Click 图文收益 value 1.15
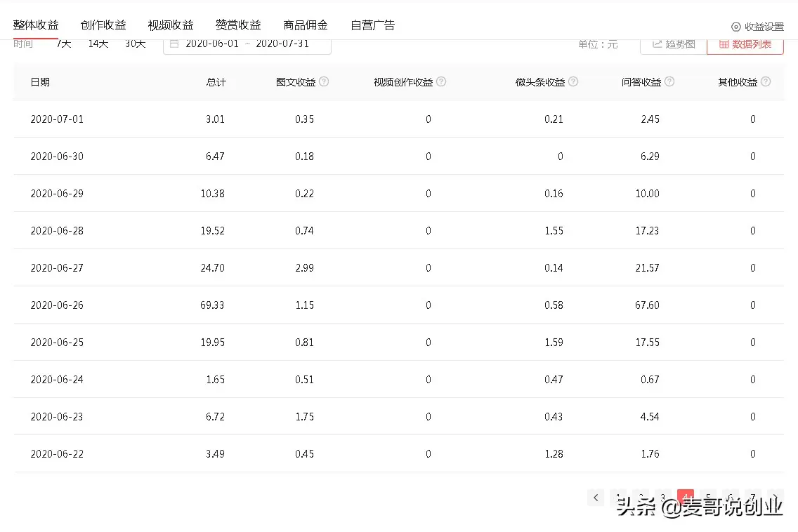798x532 pixels. pyautogui.click(x=304, y=305)
